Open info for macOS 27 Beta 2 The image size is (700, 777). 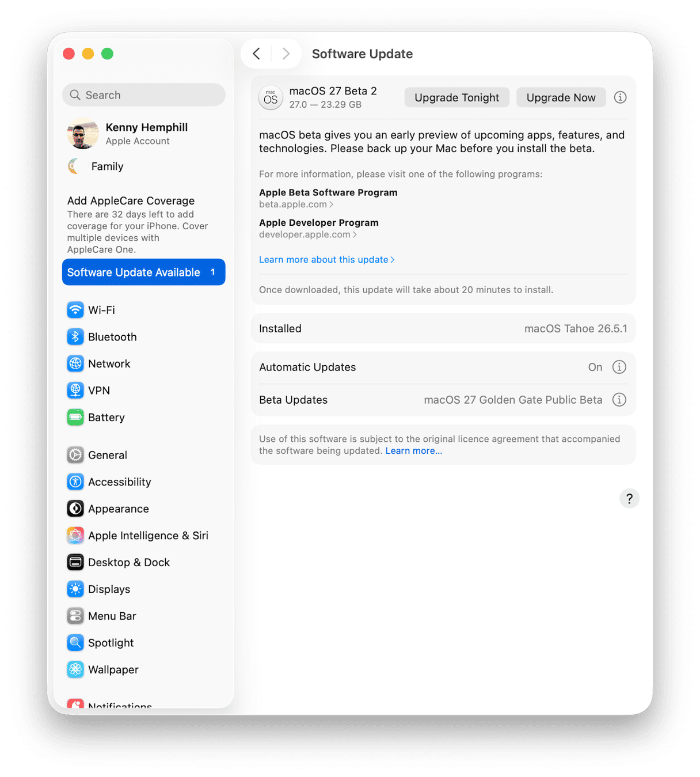[x=620, y=97]
